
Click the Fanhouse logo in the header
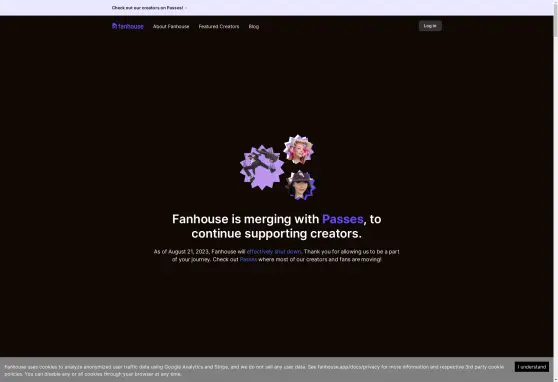(x=128, y=26)
